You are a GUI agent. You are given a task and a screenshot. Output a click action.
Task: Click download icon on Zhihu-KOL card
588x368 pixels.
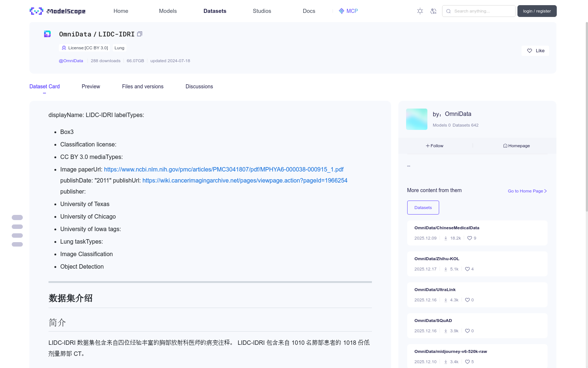[x=446, y=269]
